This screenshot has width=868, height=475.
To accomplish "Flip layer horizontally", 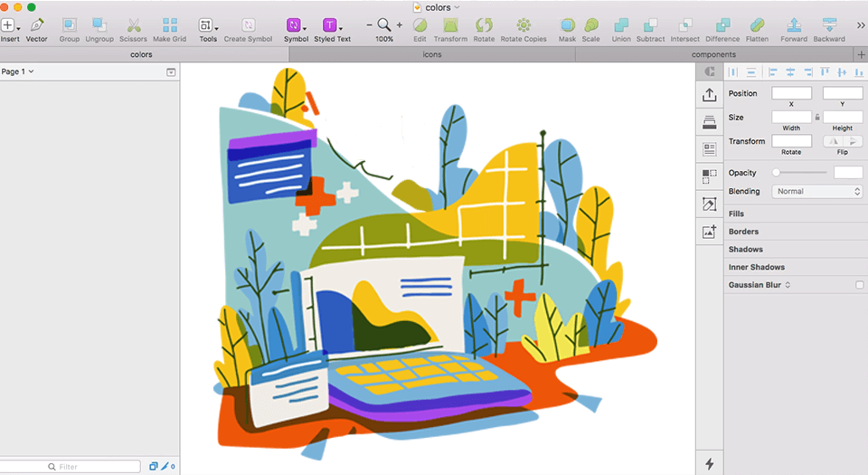I will pos(834,141).
